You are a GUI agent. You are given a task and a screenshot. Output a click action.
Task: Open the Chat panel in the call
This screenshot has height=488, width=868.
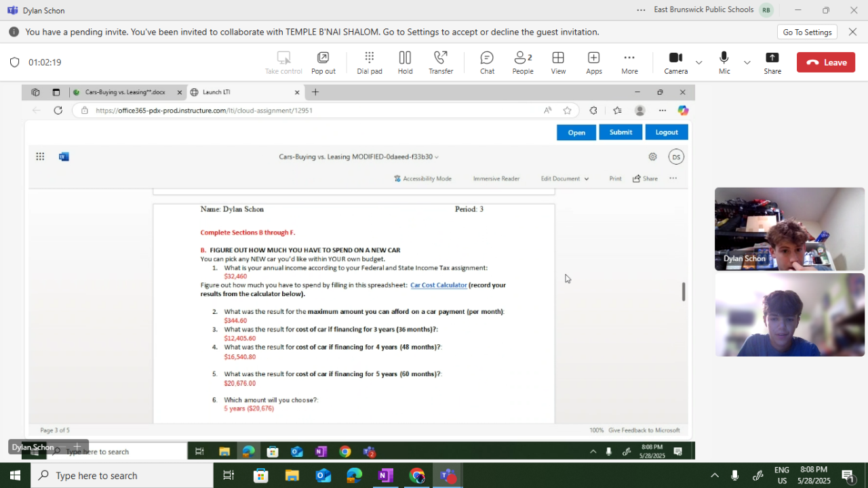tap(487, 62)
